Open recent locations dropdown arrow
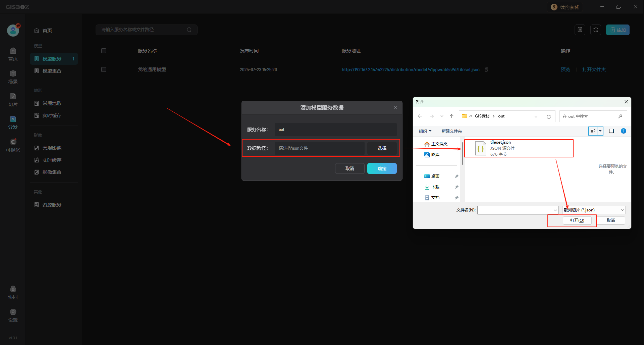The width and height of the screenshot is (644, 345). [442, 116]
